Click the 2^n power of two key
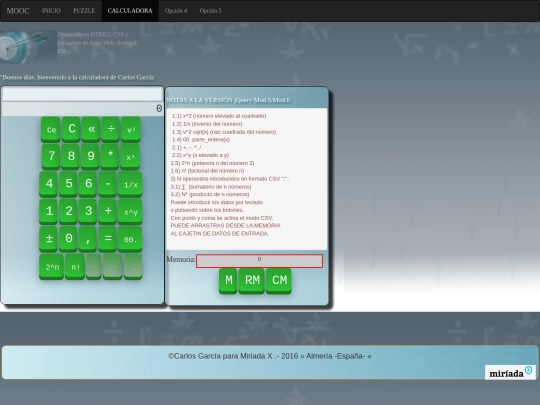This screenshot has width=540, height=405. point(52,267)
